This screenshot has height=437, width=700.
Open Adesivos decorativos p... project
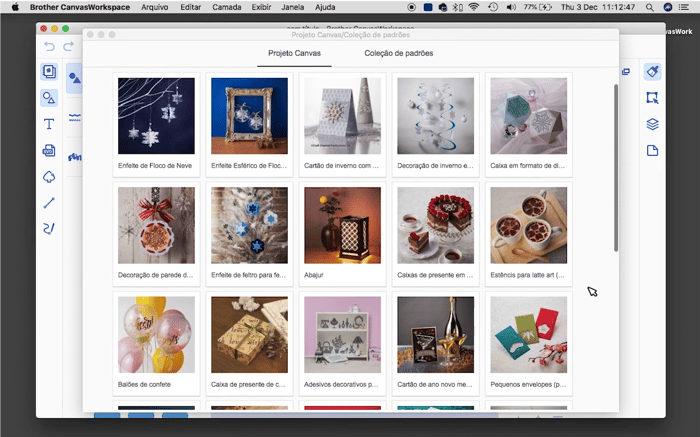click(342, 344)
